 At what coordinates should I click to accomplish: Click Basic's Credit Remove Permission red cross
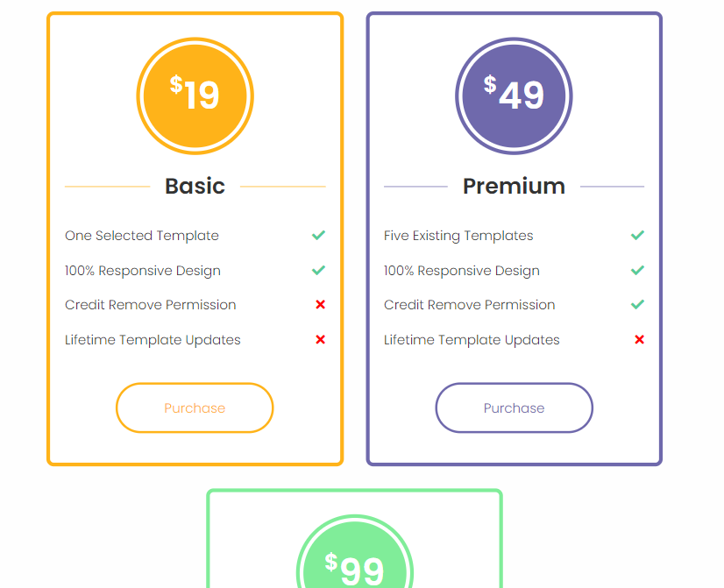pyautogui.click(x=321, y=305)
